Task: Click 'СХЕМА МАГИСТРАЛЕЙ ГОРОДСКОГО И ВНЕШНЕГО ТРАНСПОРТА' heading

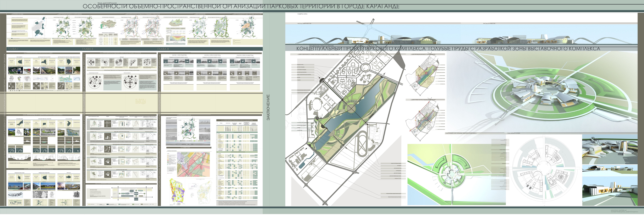Action: [x=142, y=14]
